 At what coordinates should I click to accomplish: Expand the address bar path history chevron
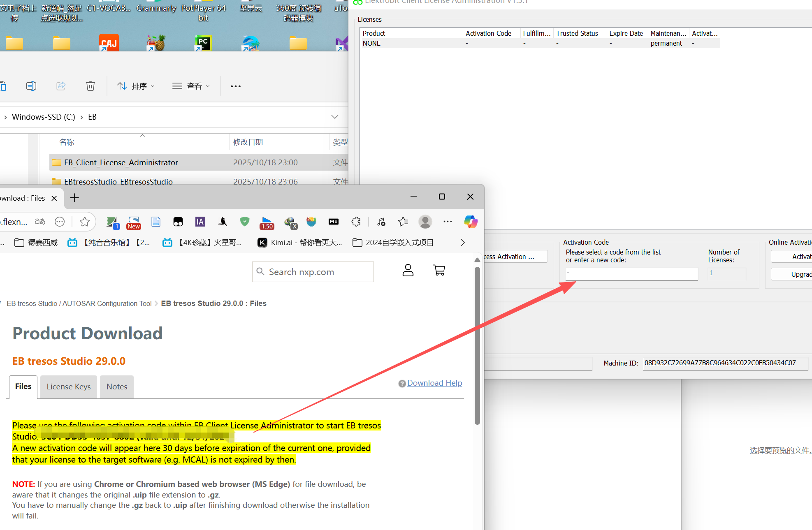tap(335, 117)
